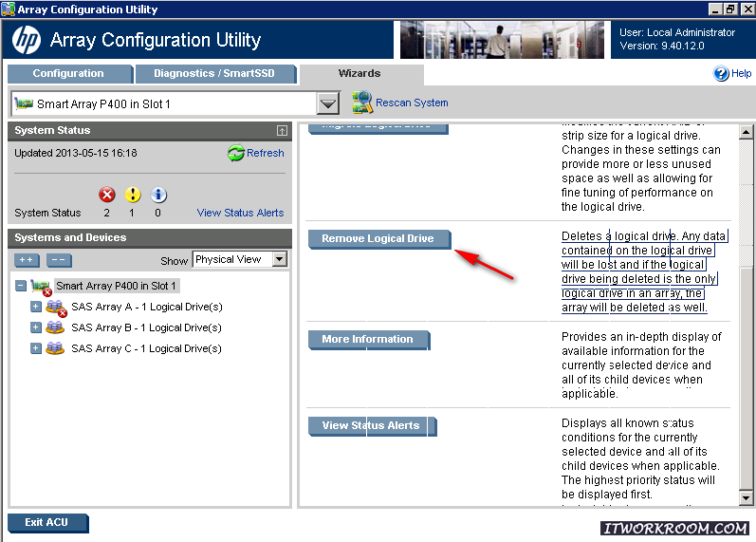Click the More Information button
Image resolution: width=756 pixels, height=542 pixels.
pyautogui.click(x=368, y=340)
